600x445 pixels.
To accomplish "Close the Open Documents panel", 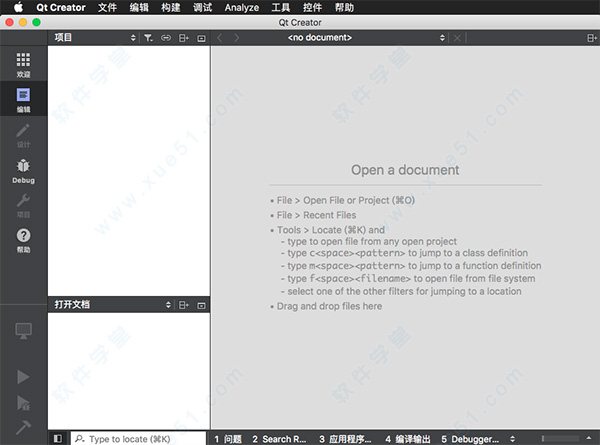I will click(x=201, y=305).
